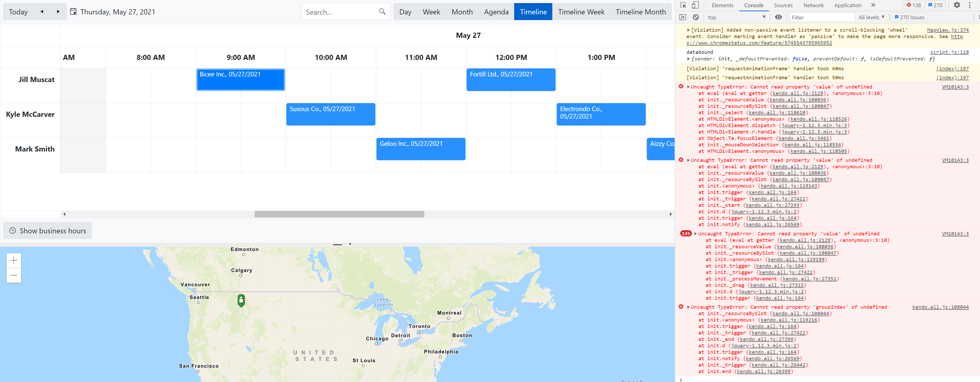Open DevTools settings gear
Screen dimensions: 980x382
coord(957,5)
